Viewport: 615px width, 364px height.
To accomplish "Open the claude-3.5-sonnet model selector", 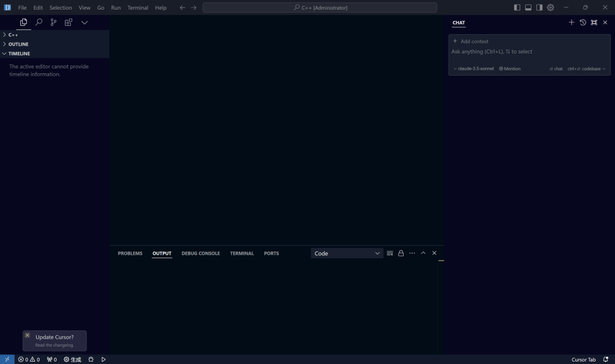I will [x=473, y=68].
